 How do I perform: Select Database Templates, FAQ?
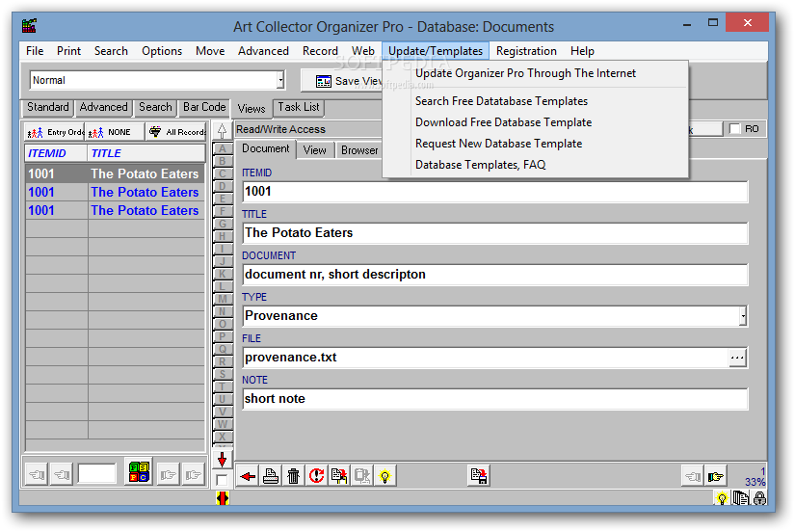[x=480, y=166]
